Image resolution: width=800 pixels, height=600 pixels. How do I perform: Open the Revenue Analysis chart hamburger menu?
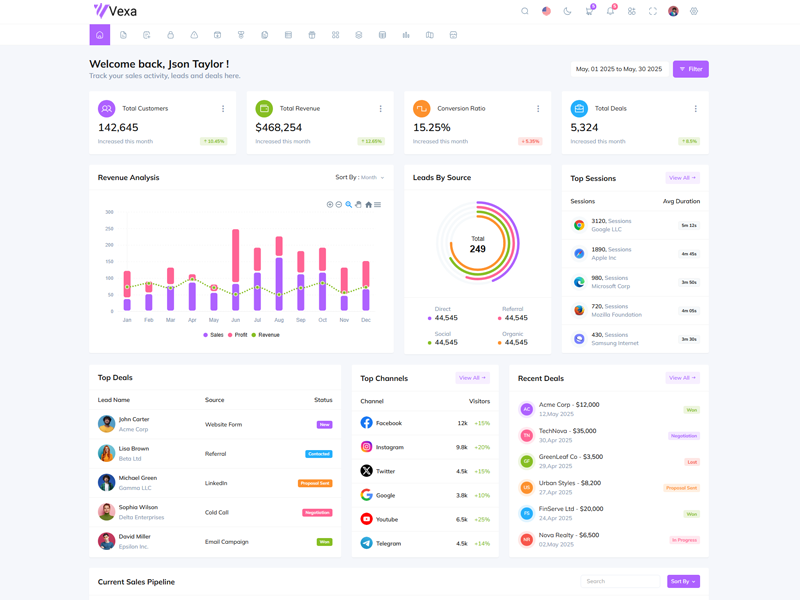point(377,204)
